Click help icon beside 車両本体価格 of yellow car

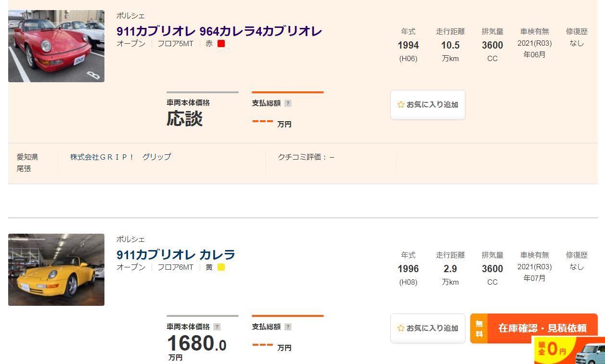click(217, 327)
